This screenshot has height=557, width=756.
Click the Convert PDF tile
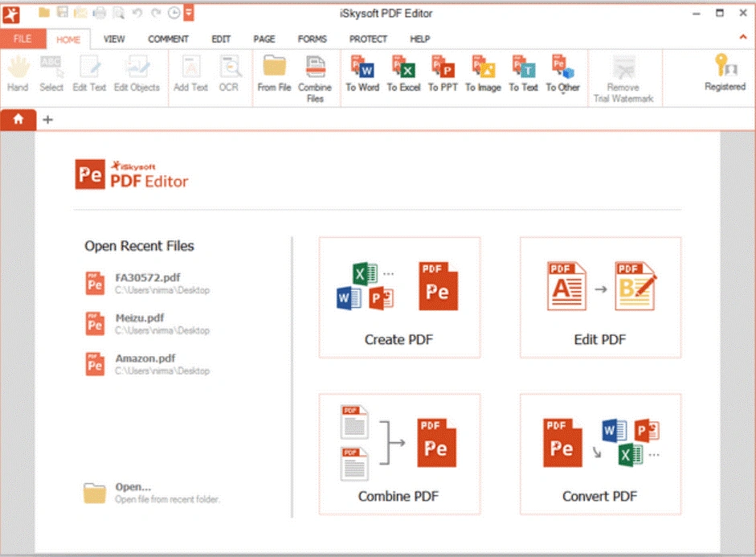coord(600,454)
